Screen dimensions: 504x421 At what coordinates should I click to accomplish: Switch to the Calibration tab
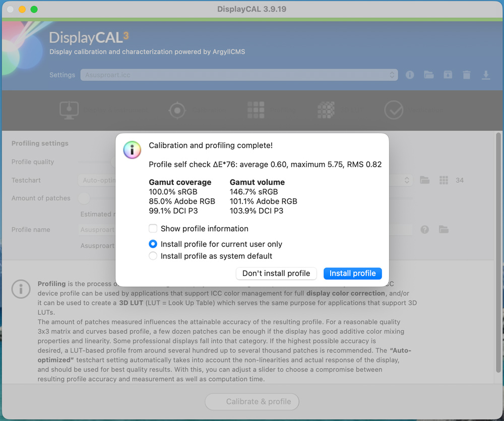197,110
